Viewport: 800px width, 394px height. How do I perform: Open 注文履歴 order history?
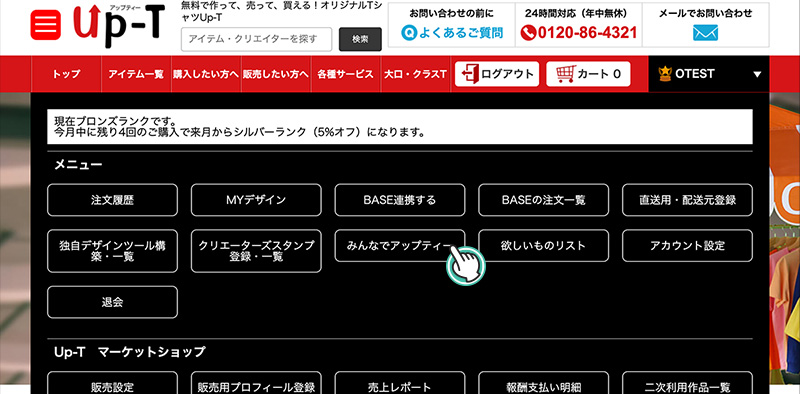[x=112, y=200]
